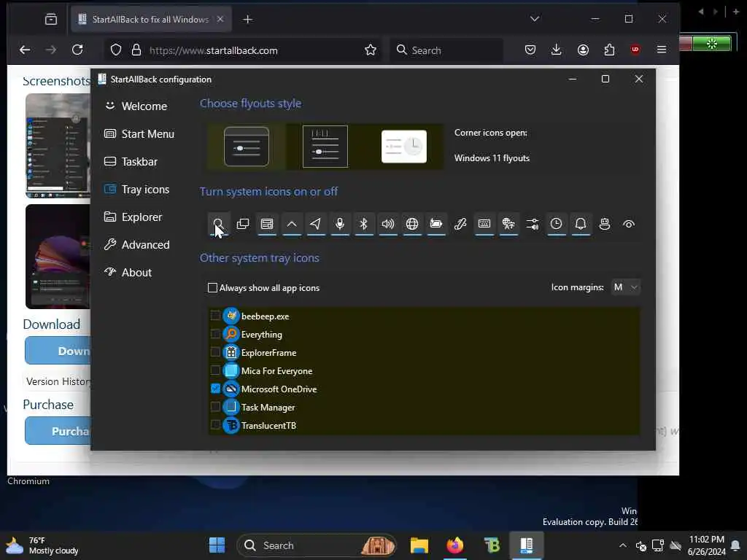Click the Firefox address bar
Image resolution: width=747 pixels, height=560 pixels.
(x=243, y=50)
